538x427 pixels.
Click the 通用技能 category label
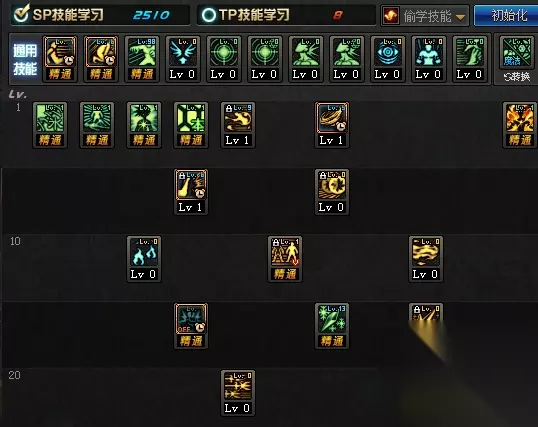pos(25,60)
